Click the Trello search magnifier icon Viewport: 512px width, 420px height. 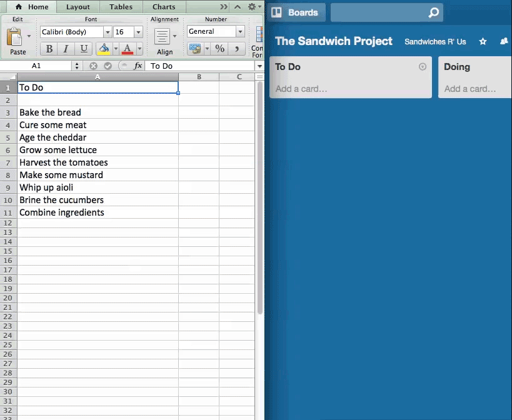(434, 12)
